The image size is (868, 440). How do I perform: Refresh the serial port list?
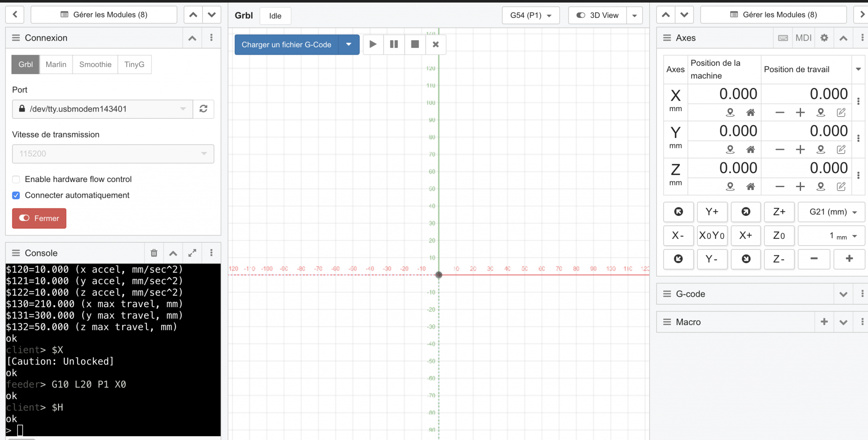pos(203,109)
